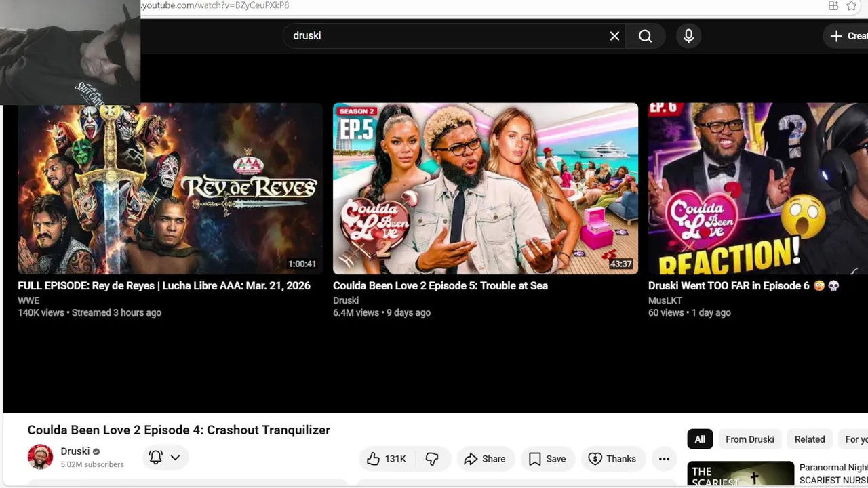Share the video
Viewport: 868px width, 488px height.
485,459
